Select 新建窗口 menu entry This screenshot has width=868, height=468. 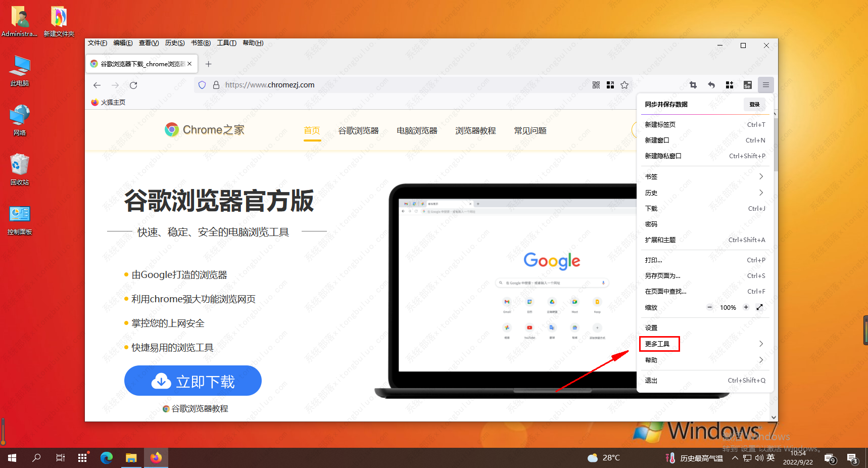(x=704, y=140)
